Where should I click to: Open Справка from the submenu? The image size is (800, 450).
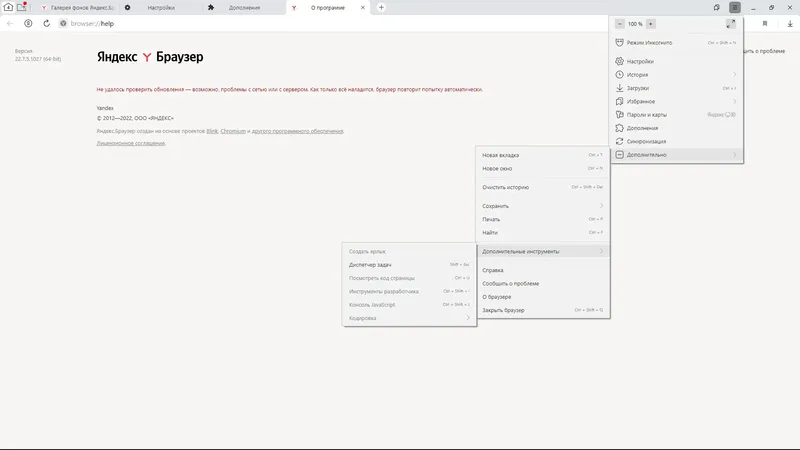543,270
